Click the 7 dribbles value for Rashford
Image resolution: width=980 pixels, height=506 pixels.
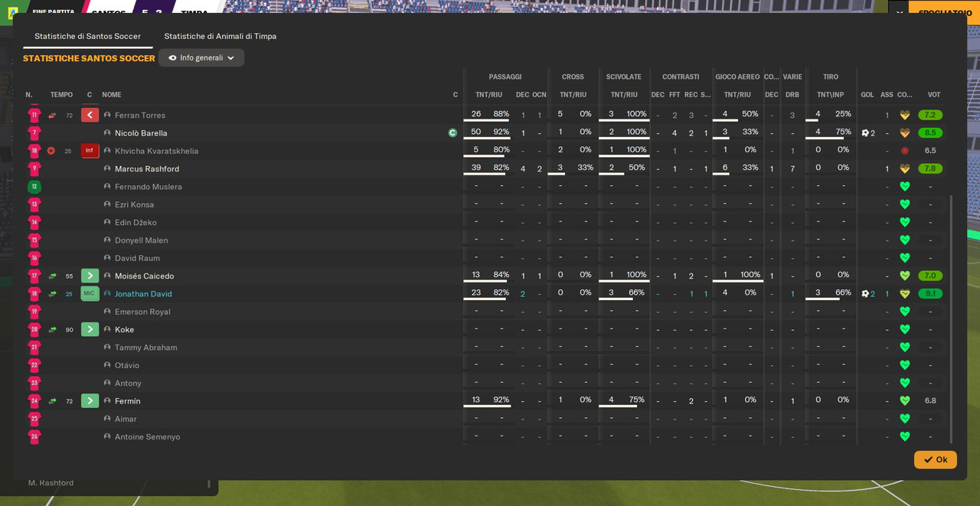(792, 168)
